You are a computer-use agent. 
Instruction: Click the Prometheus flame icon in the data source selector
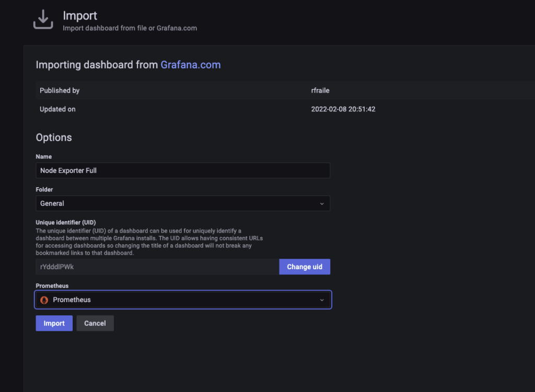(45, 299)
